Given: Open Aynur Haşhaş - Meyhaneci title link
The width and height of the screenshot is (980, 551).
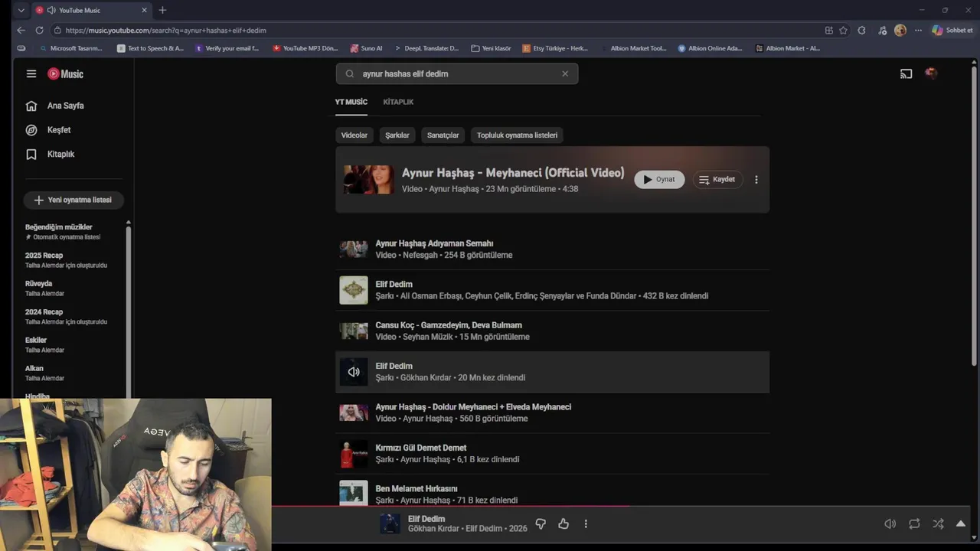Looking at the screenshot, I should pyautogui.click(x=513, y=173).
